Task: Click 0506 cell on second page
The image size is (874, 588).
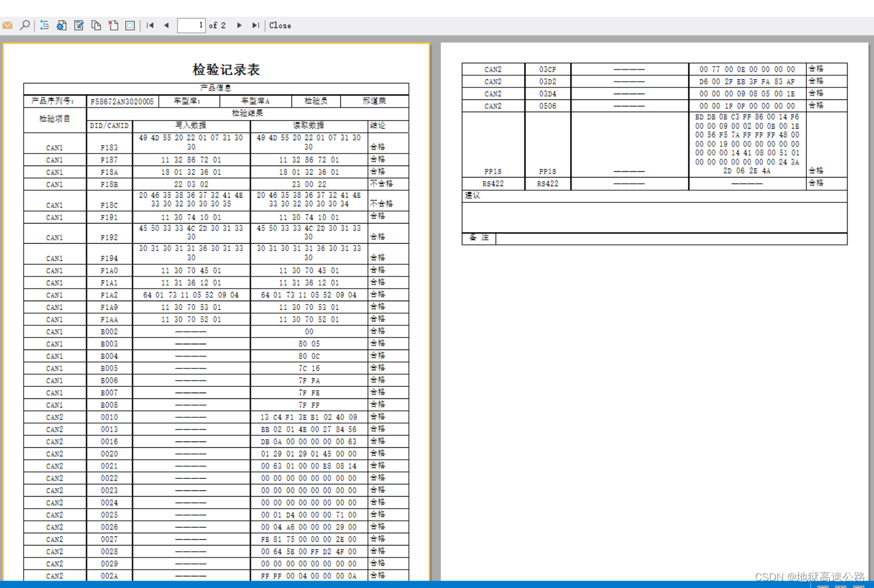Action: pyautogui.click(x=547, y=106)
